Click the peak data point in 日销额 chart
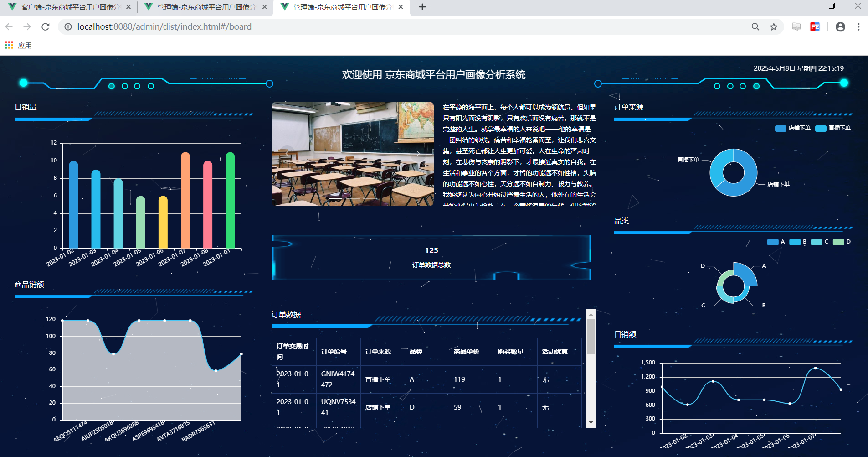Viewport: 868px width, 457px height. point(815,368)
